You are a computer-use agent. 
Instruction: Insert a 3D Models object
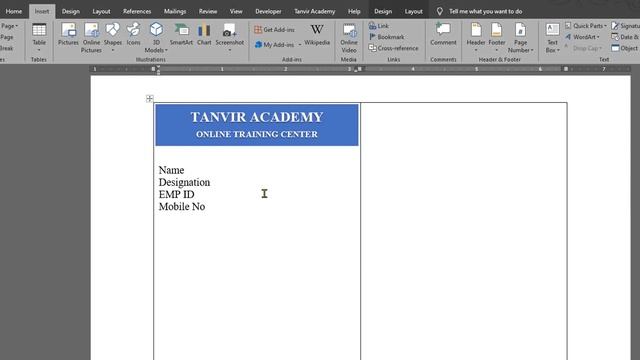[156, 38]
